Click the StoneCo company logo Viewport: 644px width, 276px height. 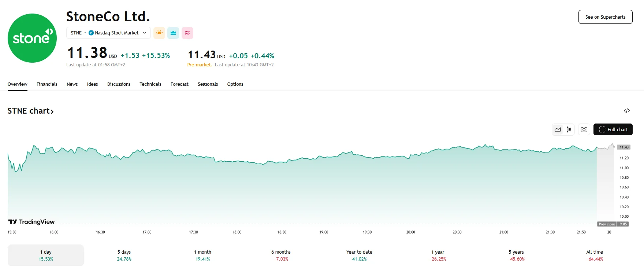pyautogui.click(x=32, y=38)
